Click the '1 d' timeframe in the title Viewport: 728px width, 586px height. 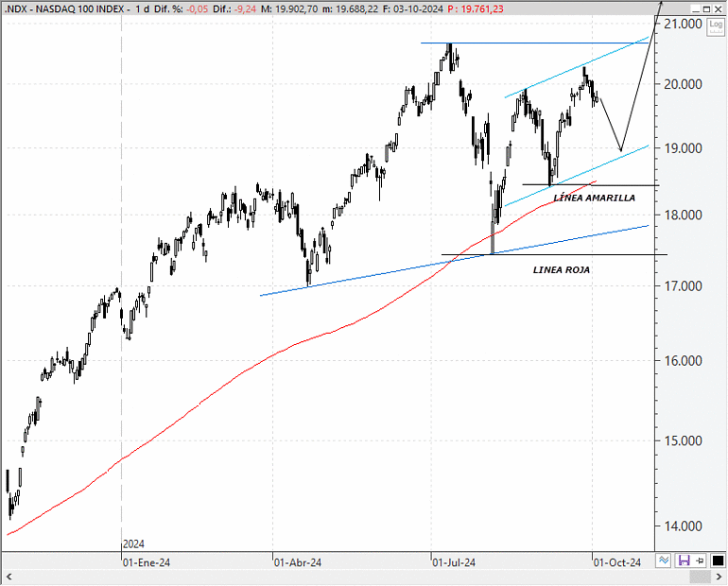point(143,9)
